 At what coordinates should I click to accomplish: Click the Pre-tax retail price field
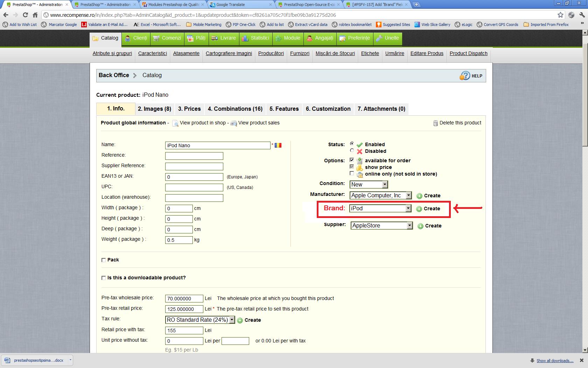(184, 309)
